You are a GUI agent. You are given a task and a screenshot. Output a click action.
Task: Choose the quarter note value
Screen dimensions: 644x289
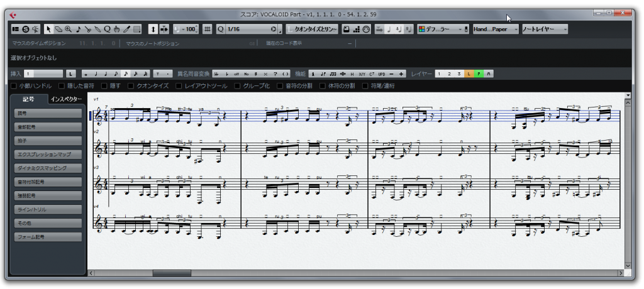pyautogui.click(x=106, y=74)
